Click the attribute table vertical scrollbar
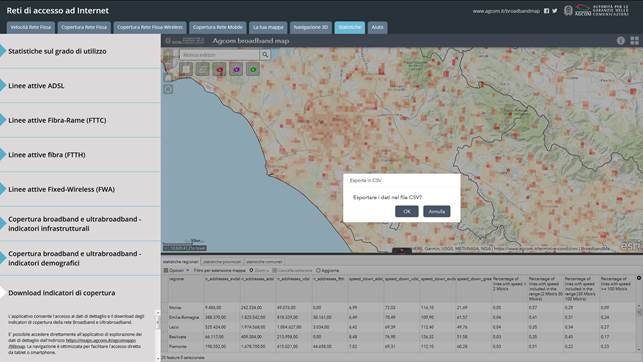Viewport: 643px width, 362px height. [639, 327]
